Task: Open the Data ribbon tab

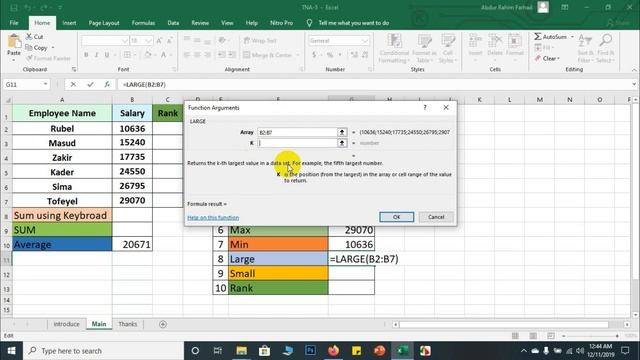Action: click(x=173, y=23)
